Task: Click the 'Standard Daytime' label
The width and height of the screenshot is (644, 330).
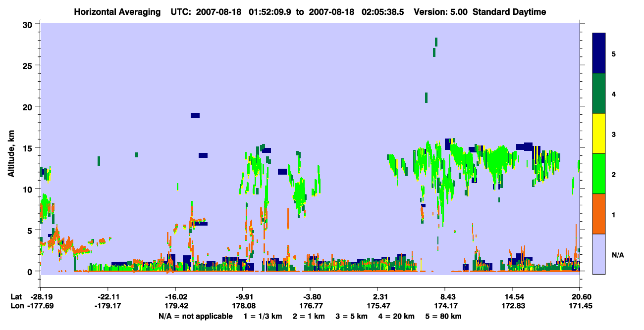Action: [x=509, y=12]
